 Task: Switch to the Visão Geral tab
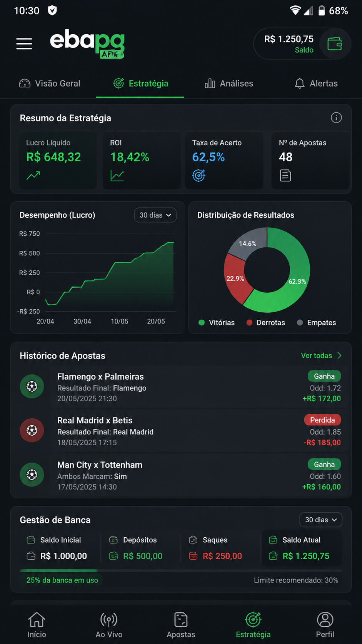coord(50,84)
